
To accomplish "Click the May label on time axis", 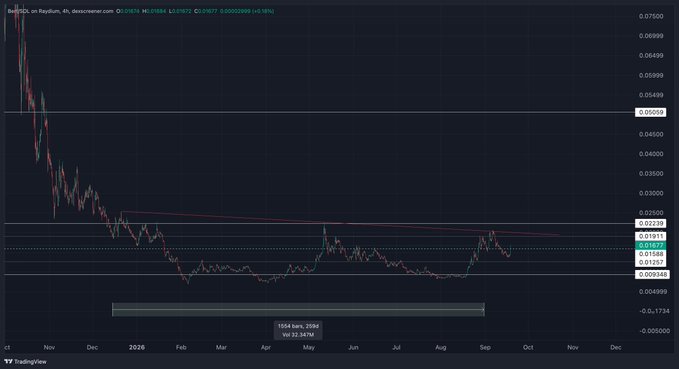I will 309,347.
